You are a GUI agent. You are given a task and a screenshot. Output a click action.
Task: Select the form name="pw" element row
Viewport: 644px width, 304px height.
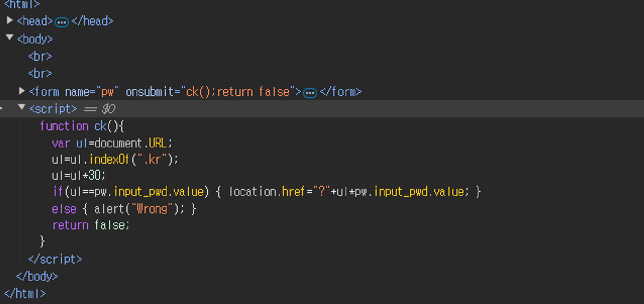click(322, 92)
